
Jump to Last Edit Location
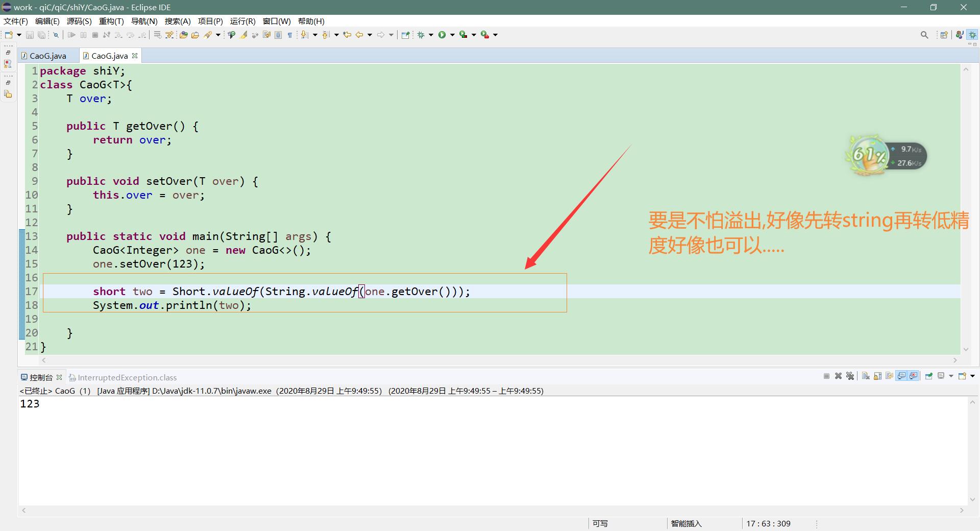point(347,35)
